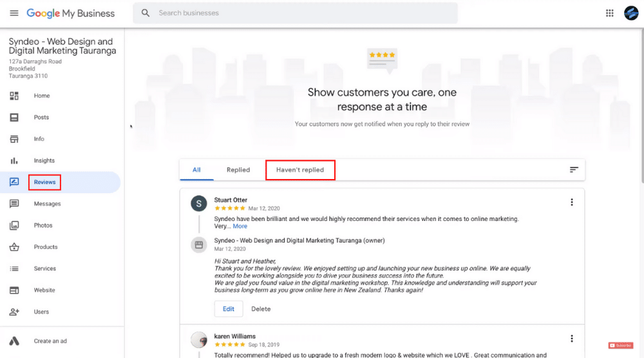Click the Syndeo business name heading
Image resolution: width=644 pixels, height=358 pixels.
(x=62, y=46)
